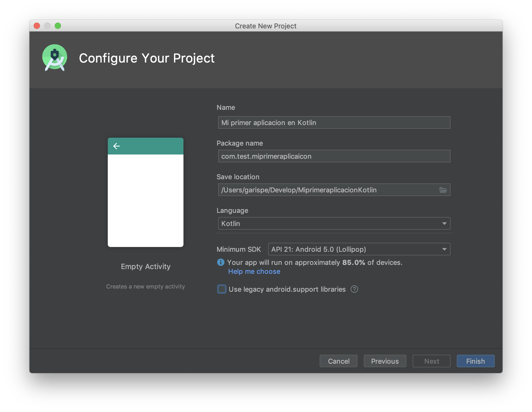This screenshot has width=532, height=412.
Task: Click the browse folder icon in Save location
Action: 443,190
